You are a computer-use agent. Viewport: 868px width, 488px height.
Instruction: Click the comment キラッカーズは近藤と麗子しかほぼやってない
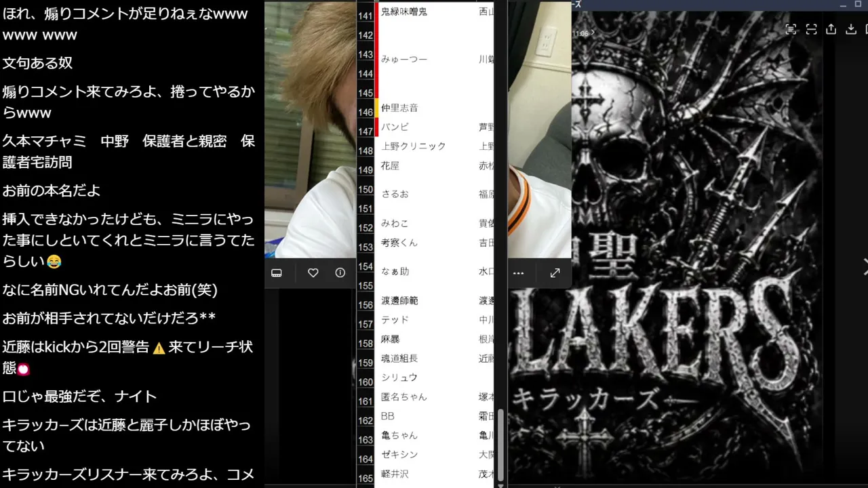coord(127,435)
